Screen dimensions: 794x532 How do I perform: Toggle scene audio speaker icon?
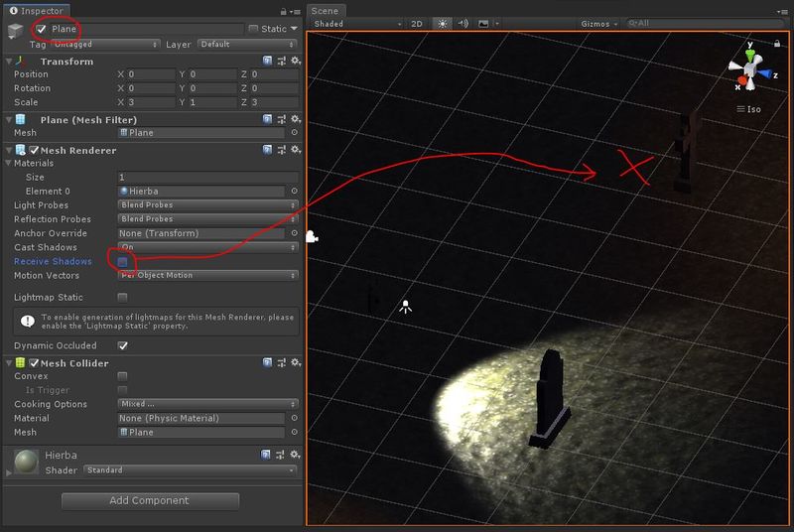[463, 24]
